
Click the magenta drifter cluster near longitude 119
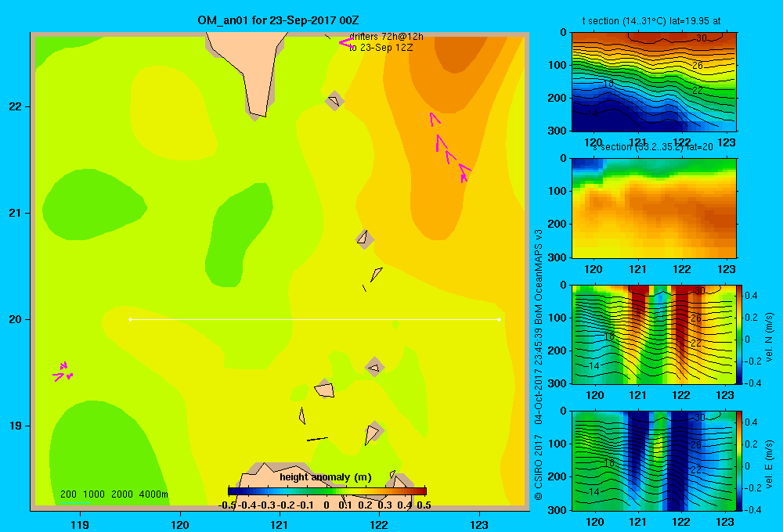[x=63, y=372]
